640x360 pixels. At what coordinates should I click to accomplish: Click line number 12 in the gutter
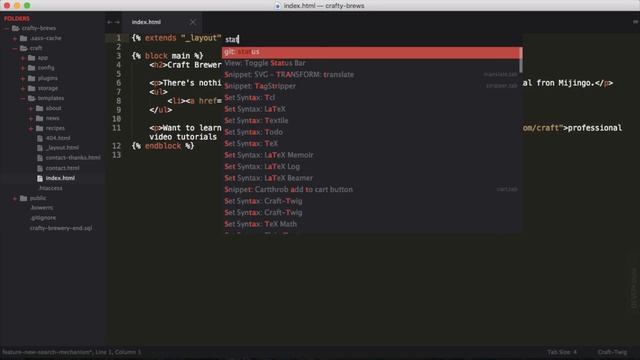point(116,146)
